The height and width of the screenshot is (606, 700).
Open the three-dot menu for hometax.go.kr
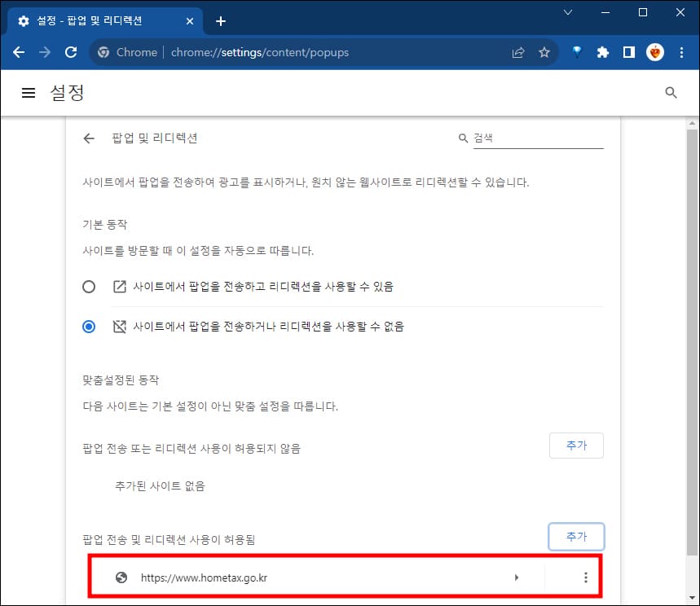click(x=586, y=577)
